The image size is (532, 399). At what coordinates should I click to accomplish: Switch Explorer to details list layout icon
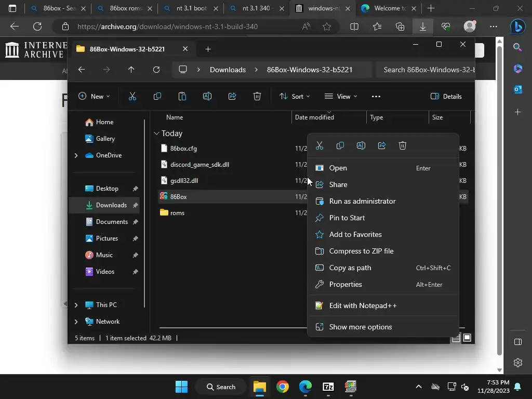[456, 338]
